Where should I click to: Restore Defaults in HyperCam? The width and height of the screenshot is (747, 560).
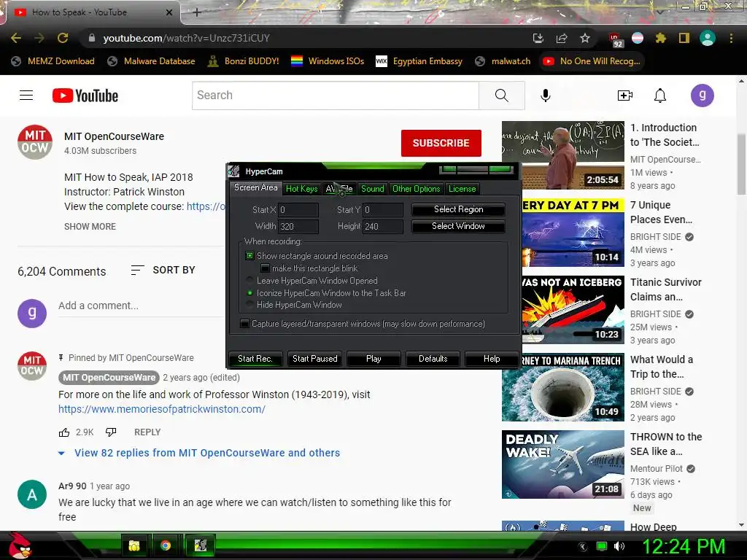point(433,359)
